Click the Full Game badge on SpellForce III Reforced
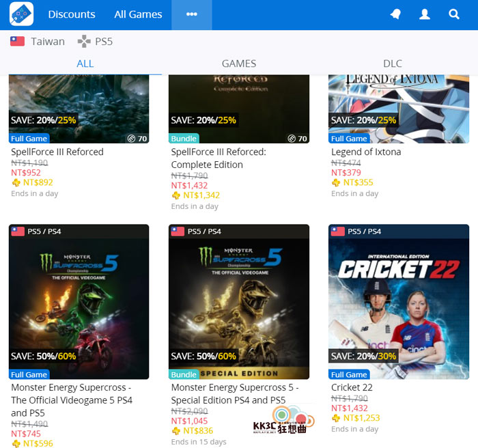 (29, 139)
